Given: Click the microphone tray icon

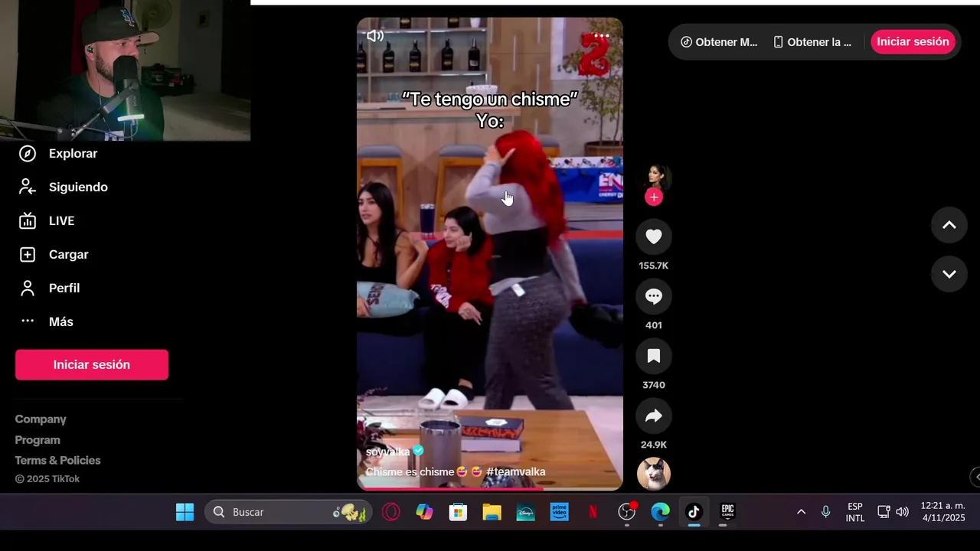Looking at the screenshot, I should (x=825, y=512).
